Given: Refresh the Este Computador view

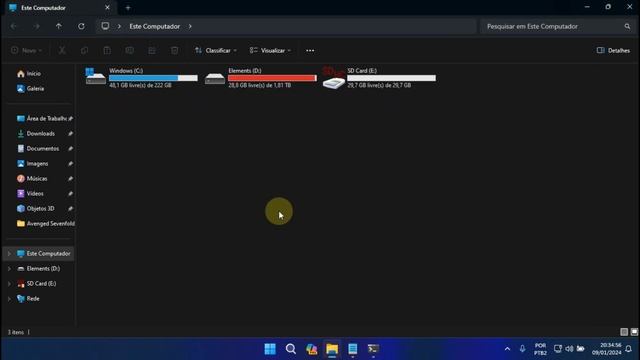Looking at the screenshot, I should pyautogui.click(x=81, y=26).
